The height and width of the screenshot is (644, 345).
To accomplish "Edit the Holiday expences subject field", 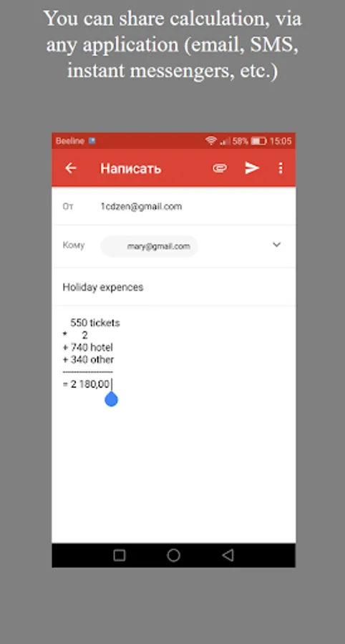I will click(174, 287).
